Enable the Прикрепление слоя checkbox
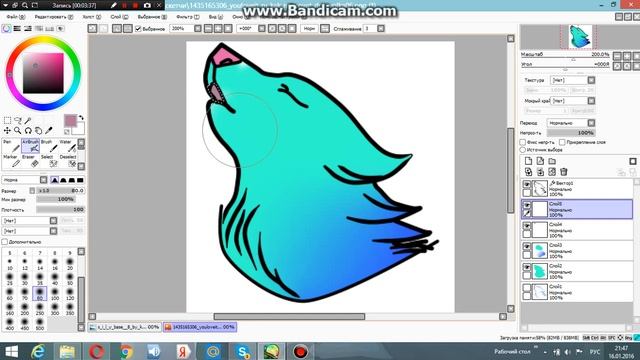Image resolution: width=640 pixels, height=360 pixels. point(562,142)
